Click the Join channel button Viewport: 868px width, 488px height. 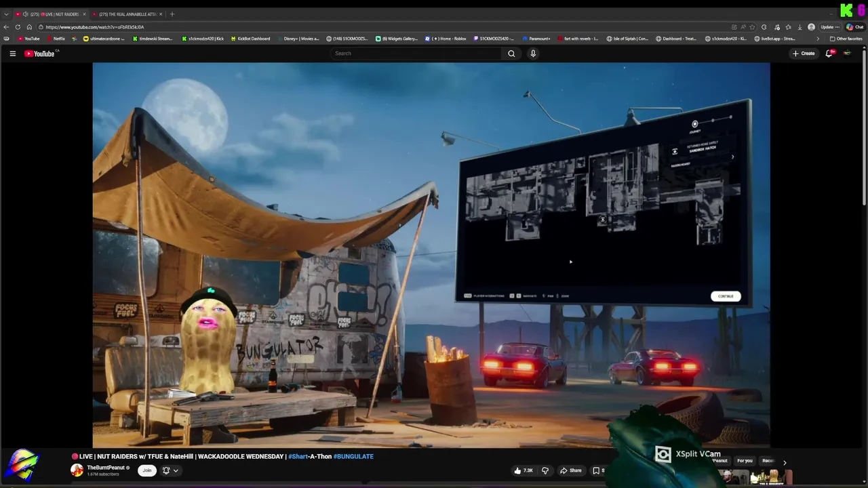pos(146,470)
